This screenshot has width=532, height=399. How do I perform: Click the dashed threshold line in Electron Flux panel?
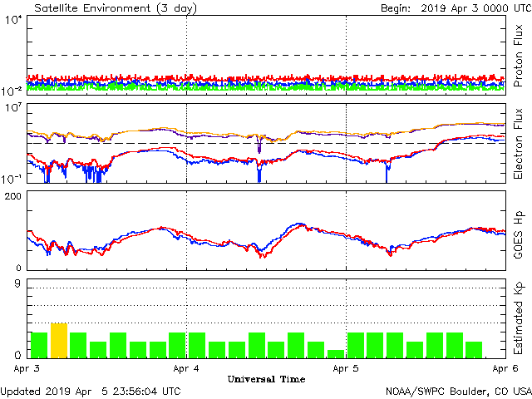pyautogui.click(x=266, y=143)
